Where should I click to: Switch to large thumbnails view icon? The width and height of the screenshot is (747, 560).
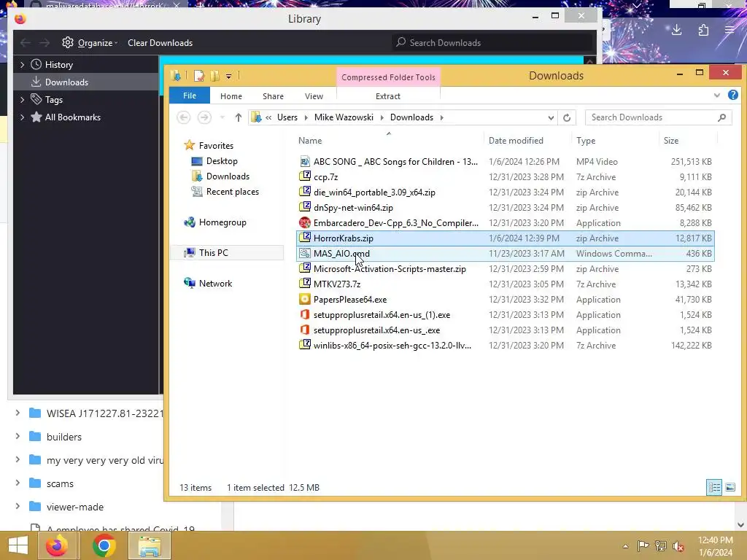point(729,487)
